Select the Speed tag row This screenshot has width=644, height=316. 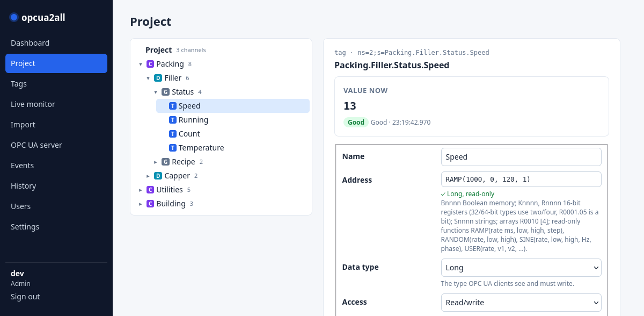tap(233, 106)
